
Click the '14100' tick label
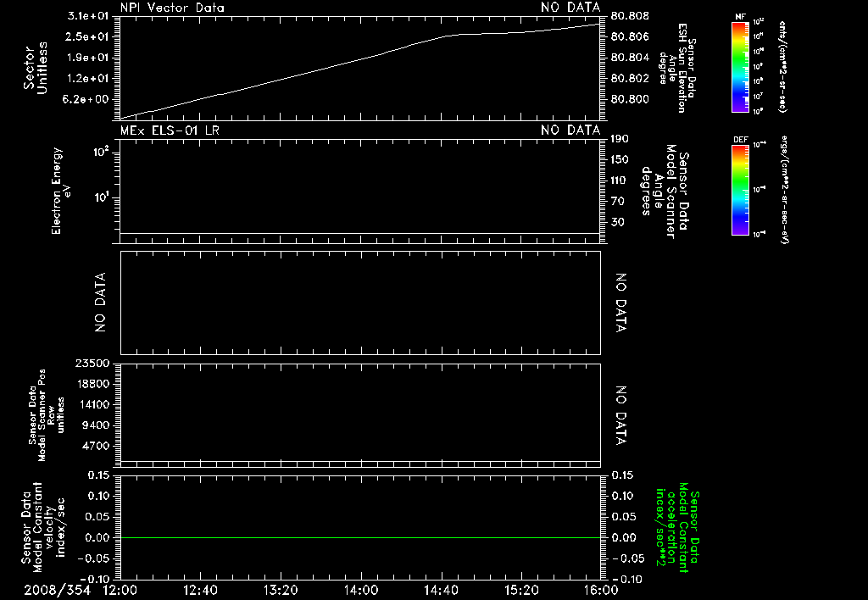[95, 404]
